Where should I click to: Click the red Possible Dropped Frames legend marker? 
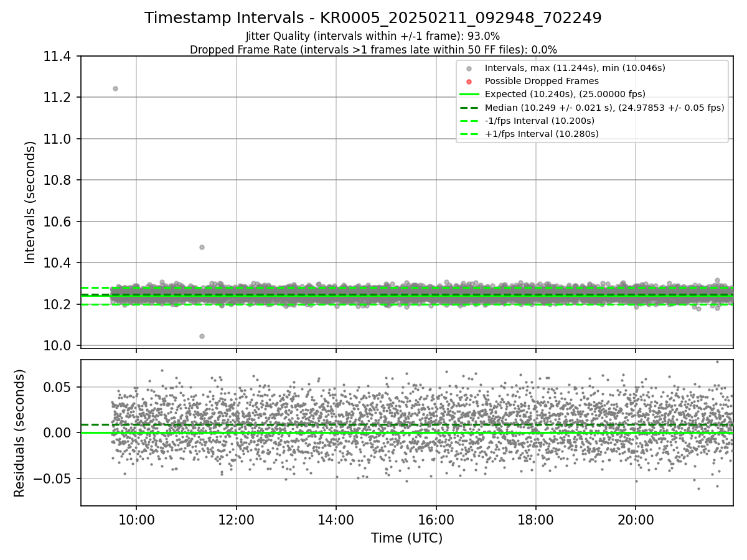[469, 82]
